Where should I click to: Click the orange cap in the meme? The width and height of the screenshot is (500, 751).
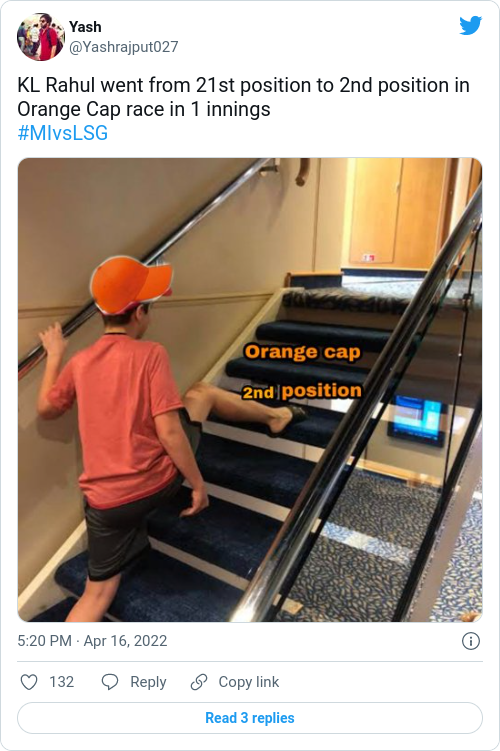tap(130, 284)
